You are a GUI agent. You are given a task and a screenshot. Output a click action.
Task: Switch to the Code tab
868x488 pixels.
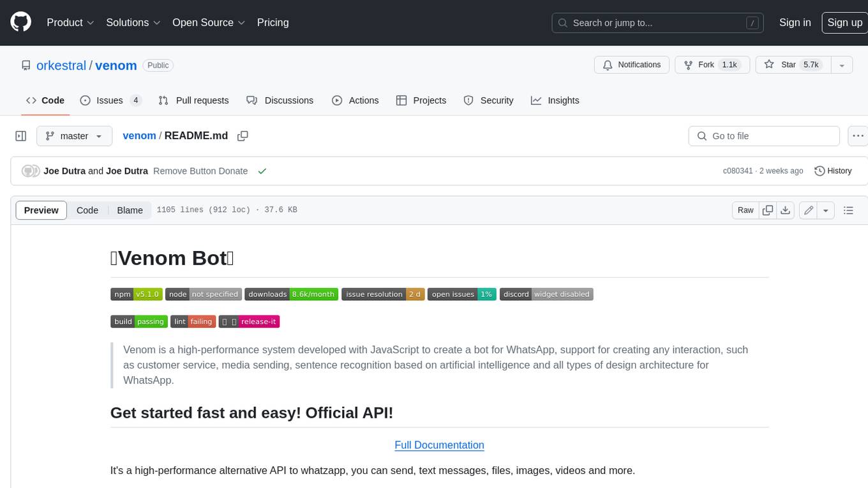click(45, 100)
